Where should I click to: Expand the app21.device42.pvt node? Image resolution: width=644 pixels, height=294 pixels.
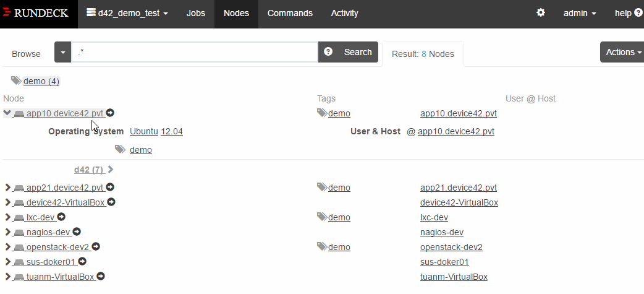pos(7,188)
